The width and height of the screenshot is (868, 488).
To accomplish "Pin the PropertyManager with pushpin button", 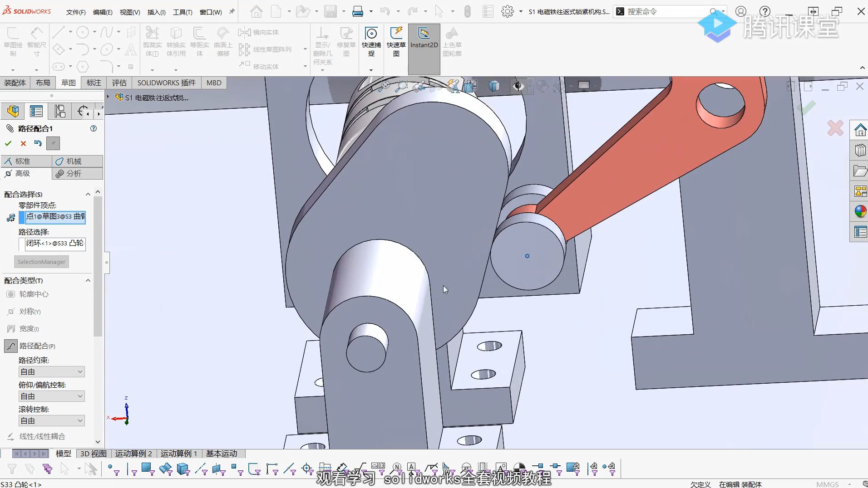I will tap(53, 143).
